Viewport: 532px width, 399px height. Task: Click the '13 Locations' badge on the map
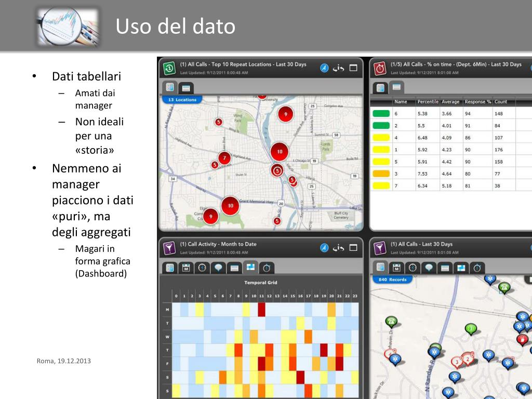point(182,100)
